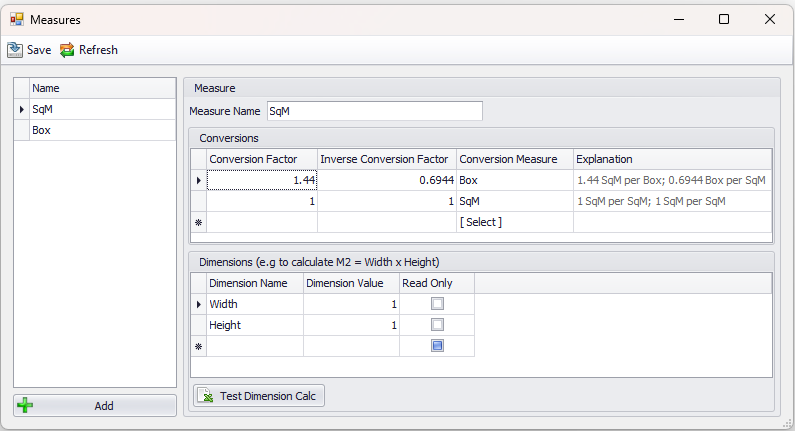Viewport: 795px width, 431px height.
Task: Click the Width dimension name cell
Action: [255, 304]
